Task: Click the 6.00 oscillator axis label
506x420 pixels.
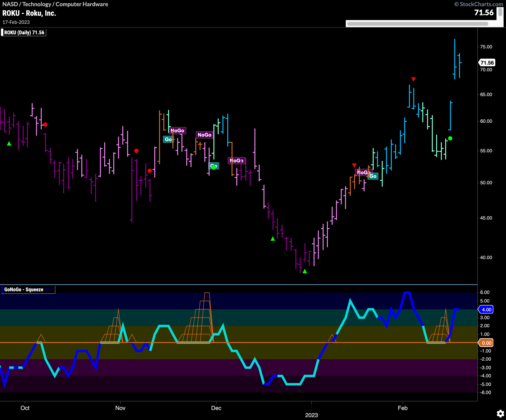Action: tap(485, 292)
